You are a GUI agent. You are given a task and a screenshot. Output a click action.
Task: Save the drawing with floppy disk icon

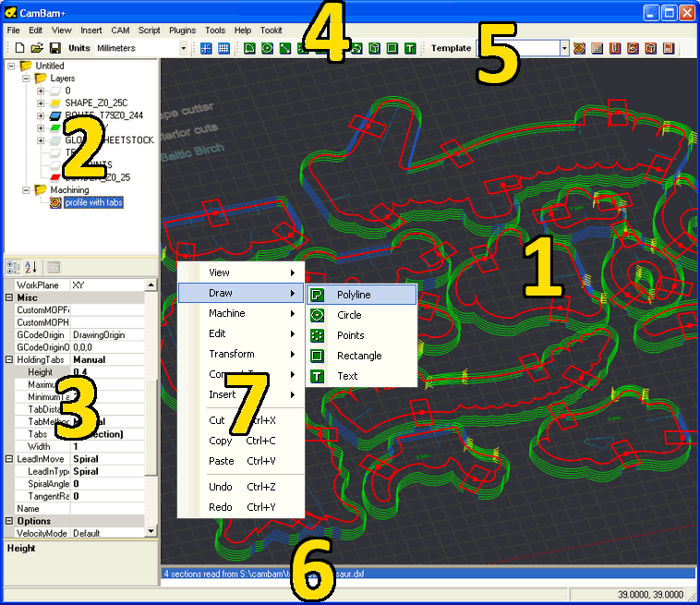54,48
